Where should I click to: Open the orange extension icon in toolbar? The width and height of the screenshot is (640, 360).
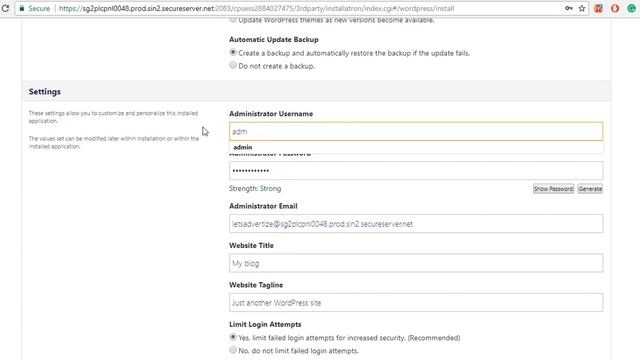[x=598, y=8]
